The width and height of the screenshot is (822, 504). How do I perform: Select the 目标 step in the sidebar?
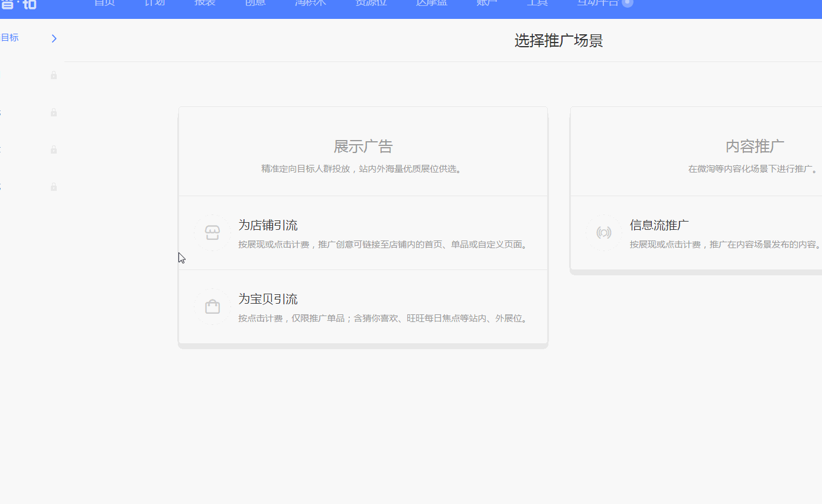9,38
